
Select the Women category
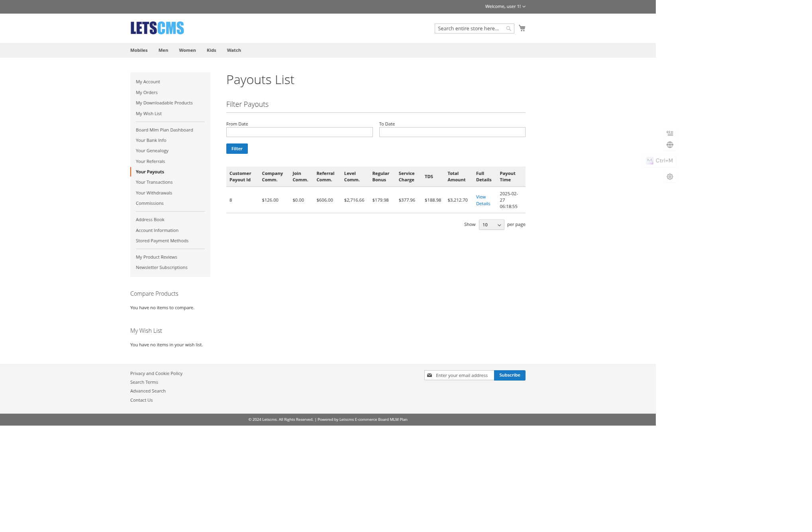(187, 50)
